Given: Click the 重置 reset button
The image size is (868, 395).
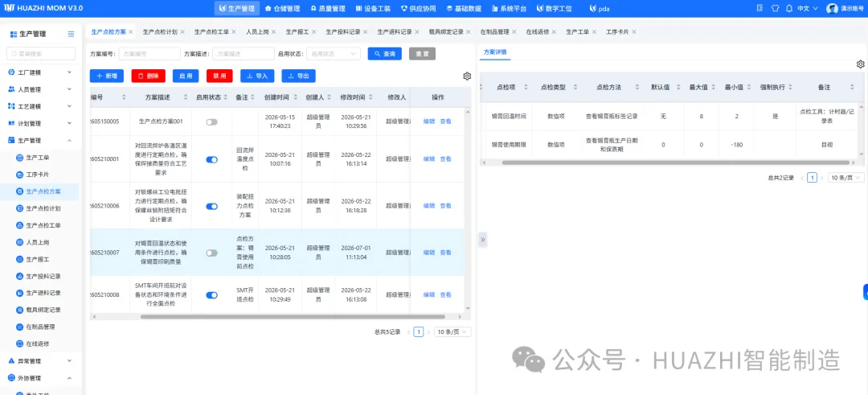Looking at the screenshot, I should [423, 54].
